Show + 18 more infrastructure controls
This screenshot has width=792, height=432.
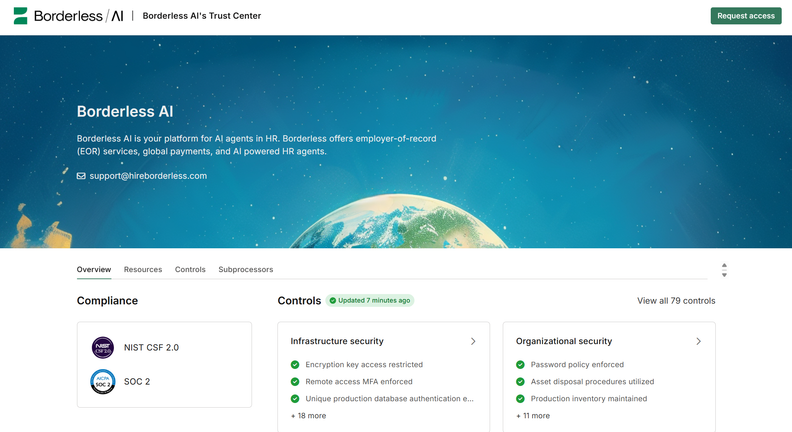coord(309,416)
